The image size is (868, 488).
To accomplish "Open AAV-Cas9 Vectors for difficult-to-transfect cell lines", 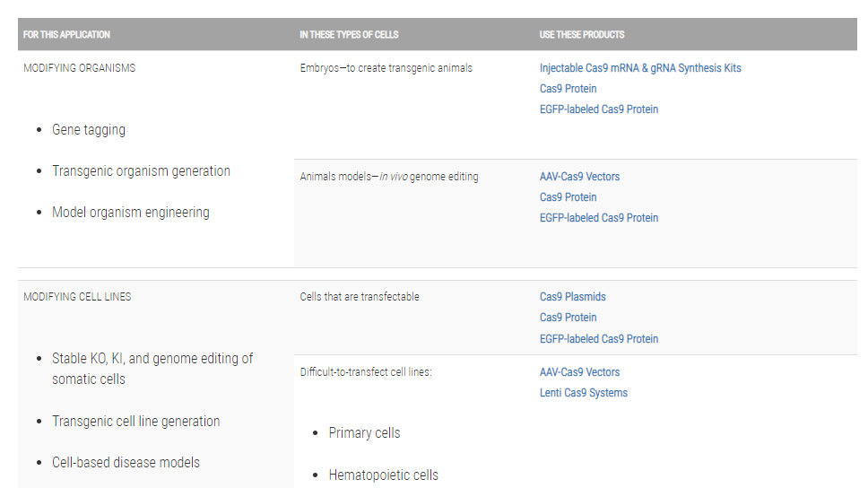I will tap(579, 372).
